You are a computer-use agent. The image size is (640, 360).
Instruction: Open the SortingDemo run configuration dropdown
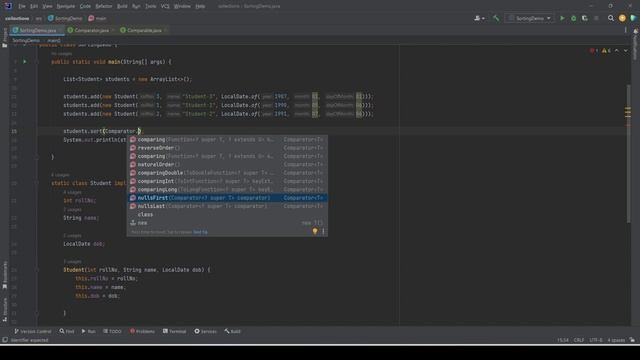pyautogui.click(x=529, y=18)
